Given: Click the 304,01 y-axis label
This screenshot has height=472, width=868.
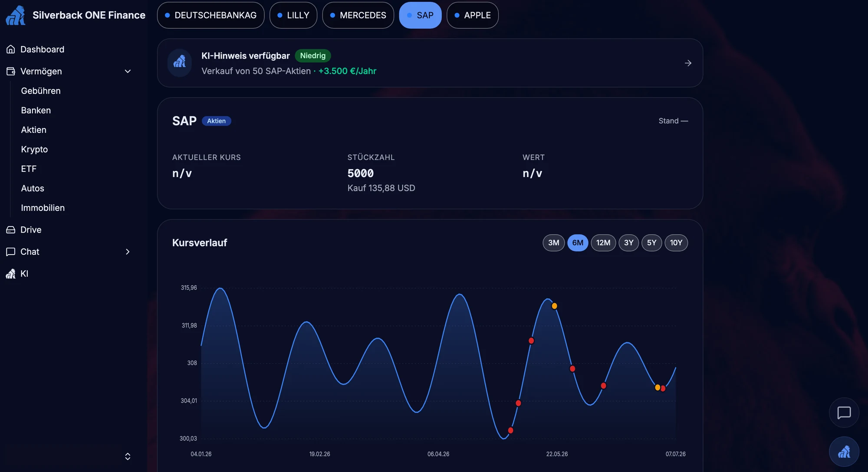Looking at the screenshot, I should [x=189, y=401].
